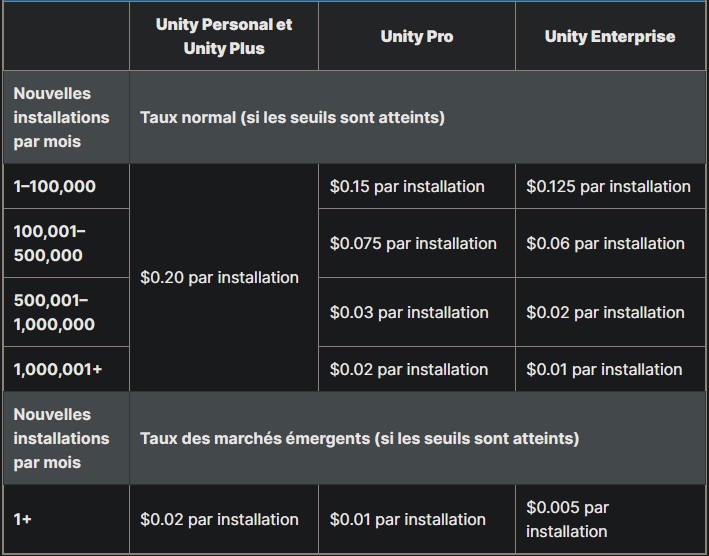Click the first Nouvelles installations par mois label
The height and width of the screenshot is (556, 709).
point(61,118)
